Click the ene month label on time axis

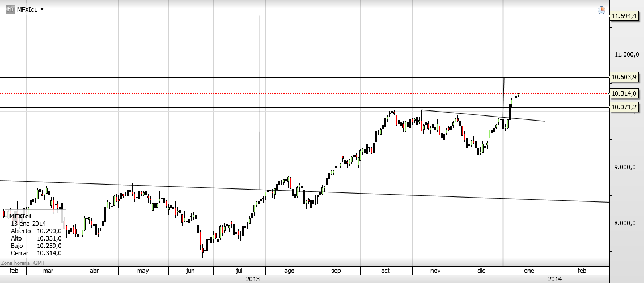tap(529, 271)
